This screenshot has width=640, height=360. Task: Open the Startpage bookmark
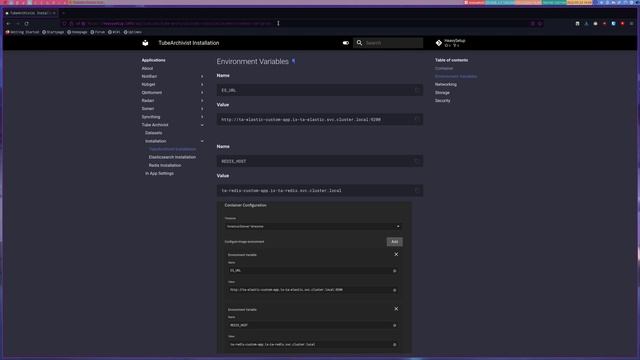pos(53,32)
